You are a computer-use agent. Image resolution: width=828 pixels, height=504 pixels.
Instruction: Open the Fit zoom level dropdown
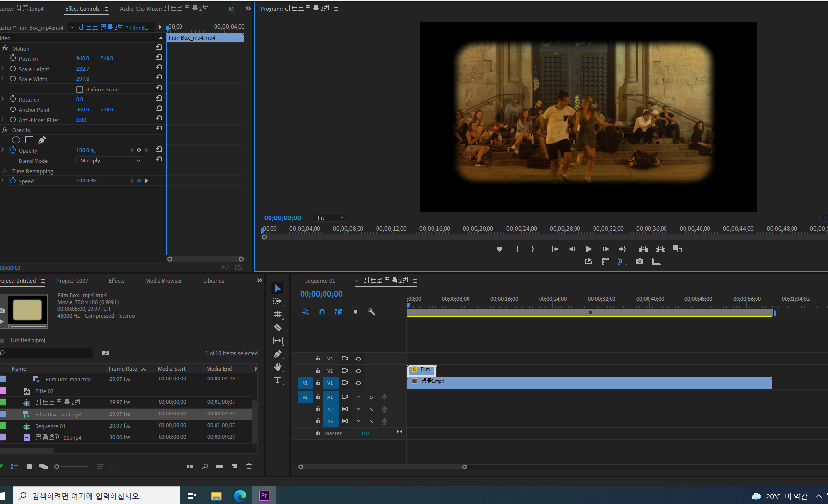tap(330, 218)
